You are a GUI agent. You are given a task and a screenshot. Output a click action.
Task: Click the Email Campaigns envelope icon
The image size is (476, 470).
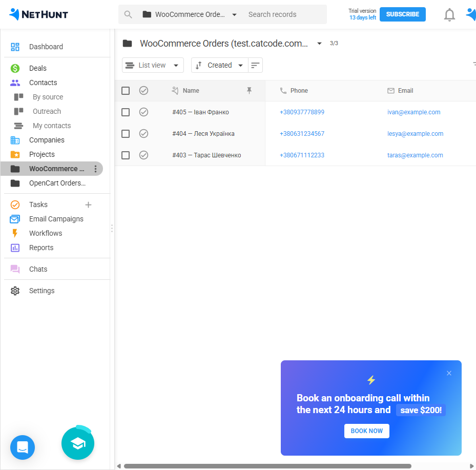point(15,219)
